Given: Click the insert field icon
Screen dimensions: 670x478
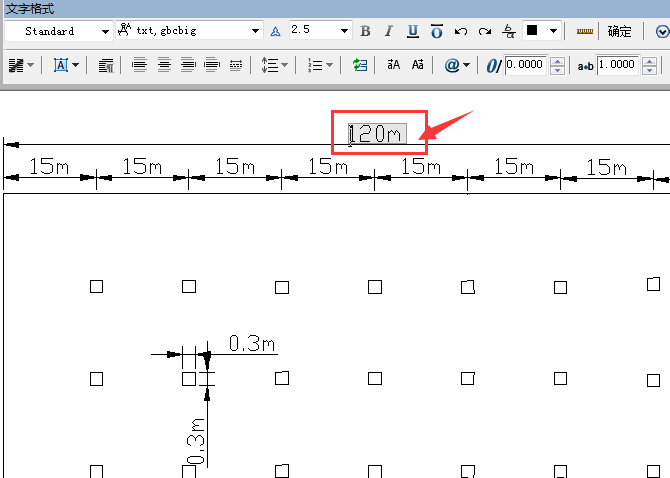Looking at the screenshot, I should click(x=360, y=65).
